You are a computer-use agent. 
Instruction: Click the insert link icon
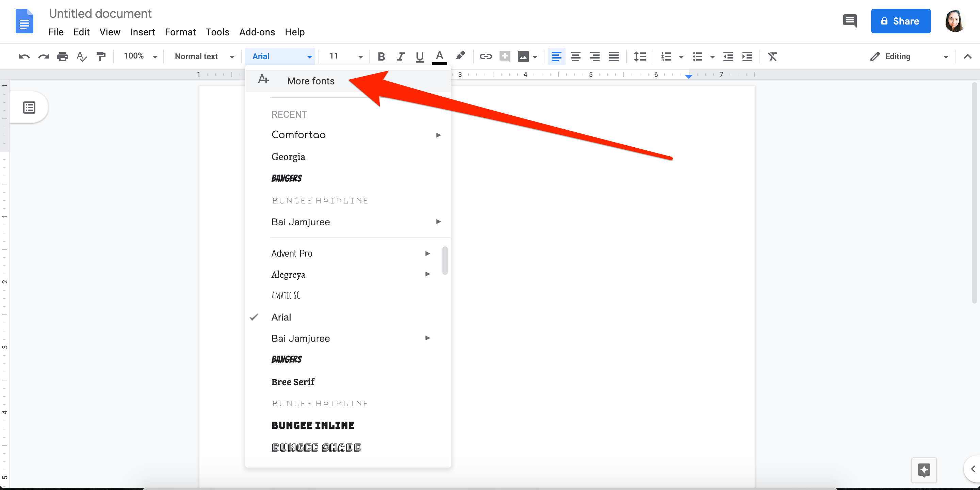(486, 57)
